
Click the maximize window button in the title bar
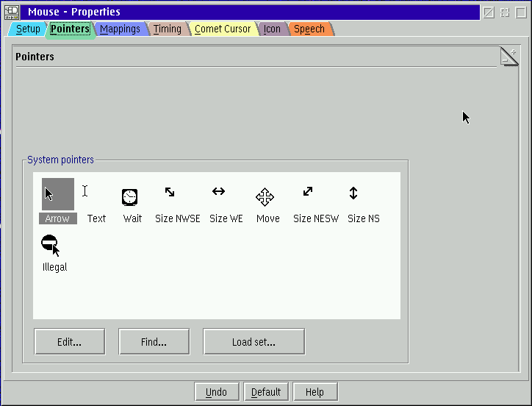coord(521,13)
